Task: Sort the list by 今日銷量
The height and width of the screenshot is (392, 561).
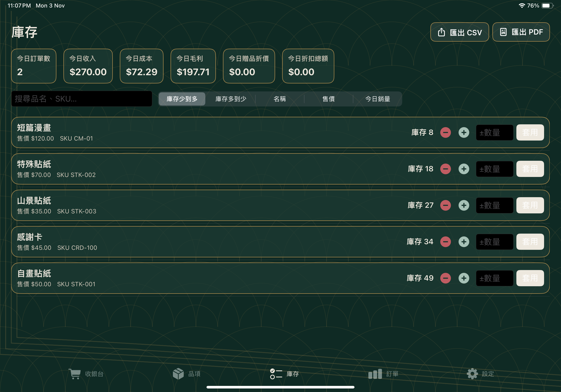Action: 378,99
